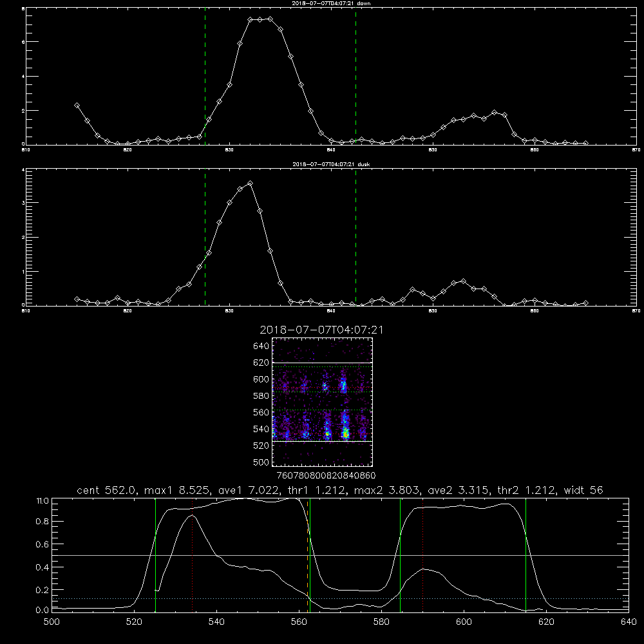Viewport: 644px width, 644px height.
Task: Click the red dotted line at the 534 peak
Action: [192, 555]
